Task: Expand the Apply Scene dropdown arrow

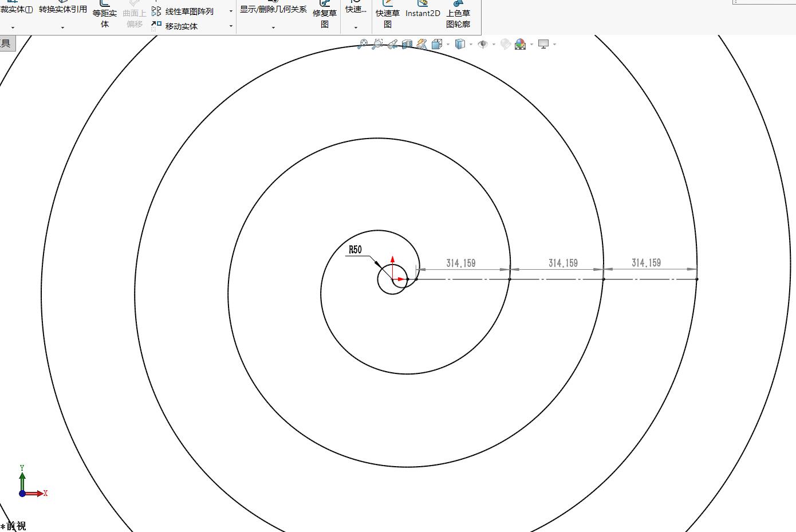Action: click(531, 44)
